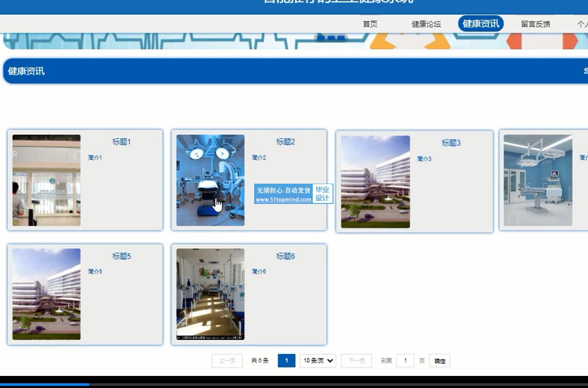Click the video progress bar
Image resolution: width=588 pixels, height=388 pixels.
tap(294, 385)
